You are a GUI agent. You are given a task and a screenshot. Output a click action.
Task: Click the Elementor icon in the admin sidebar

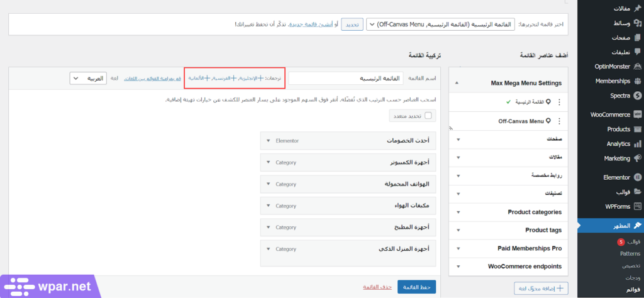(637, 177)
